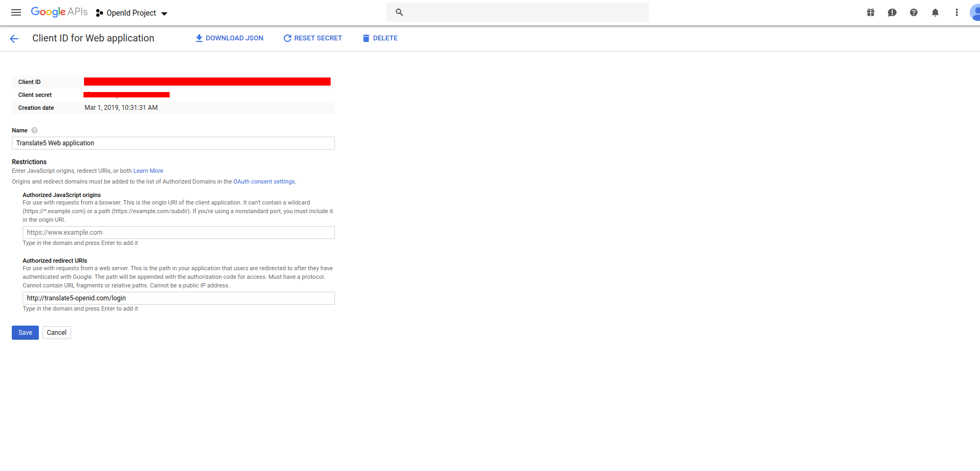Click the Restrictions heading
Screen dimensions: 980x471
pyautogui.click(x=29, y=162)
